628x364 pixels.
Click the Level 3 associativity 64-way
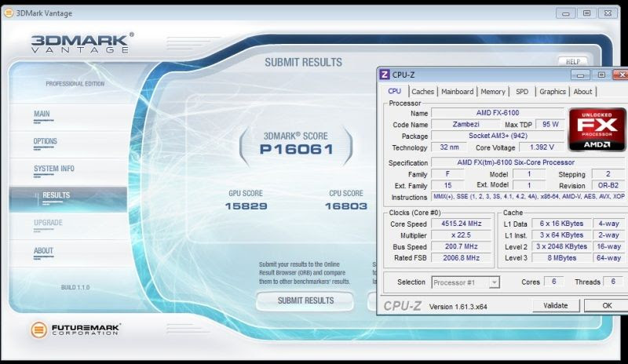tap(608, 258)
